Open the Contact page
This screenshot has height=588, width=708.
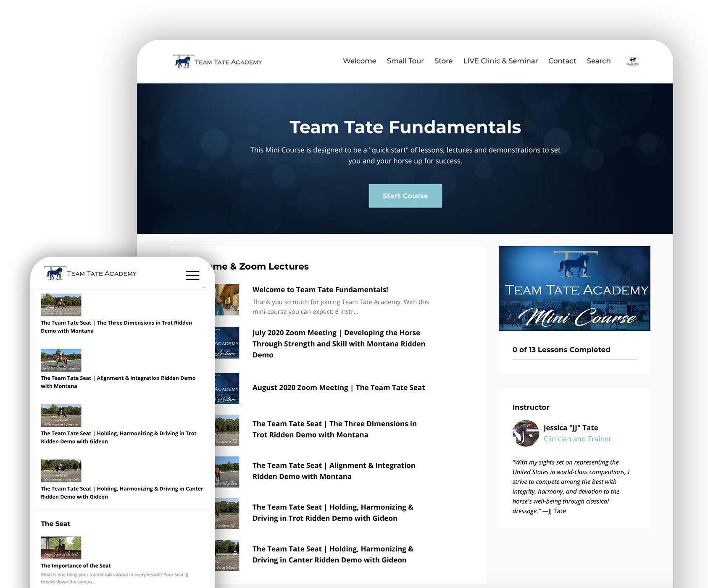pyautogui.click(x=562, y=61)
